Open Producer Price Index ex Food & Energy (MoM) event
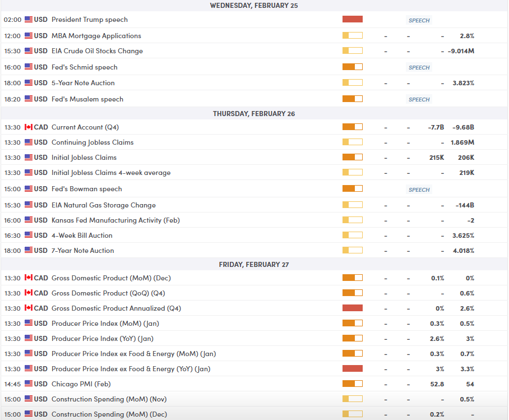This screenshot has width=509, height=420. [x=134, y=354]
